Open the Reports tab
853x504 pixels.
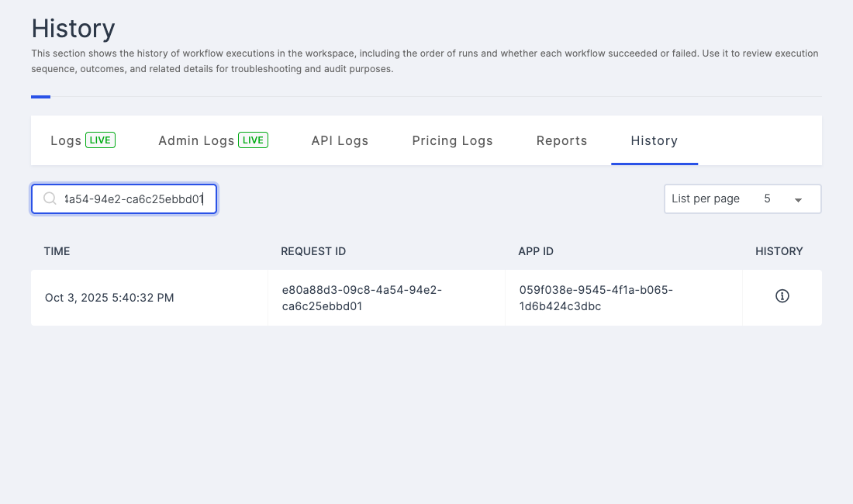(x=561, y=141)
